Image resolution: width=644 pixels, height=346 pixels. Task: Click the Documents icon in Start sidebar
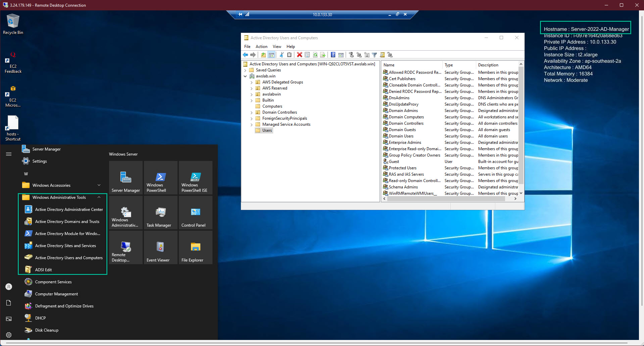click(x=9, y=303)
